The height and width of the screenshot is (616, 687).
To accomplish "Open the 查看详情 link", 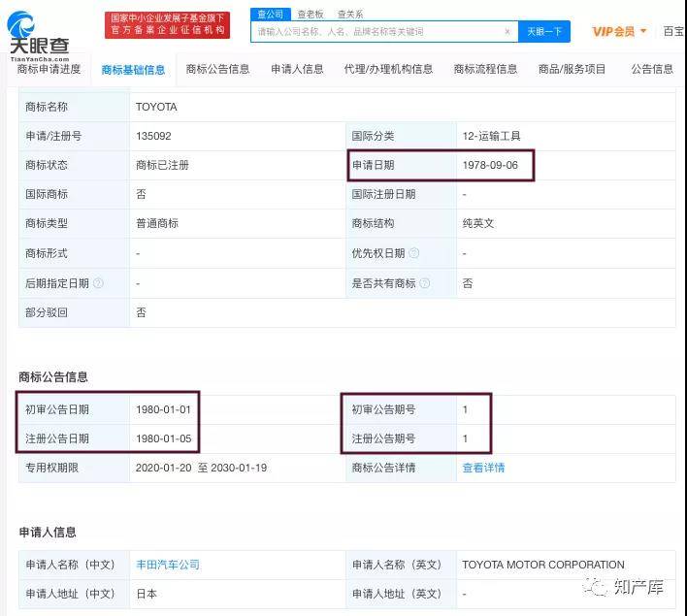I will tap(483, 468).
